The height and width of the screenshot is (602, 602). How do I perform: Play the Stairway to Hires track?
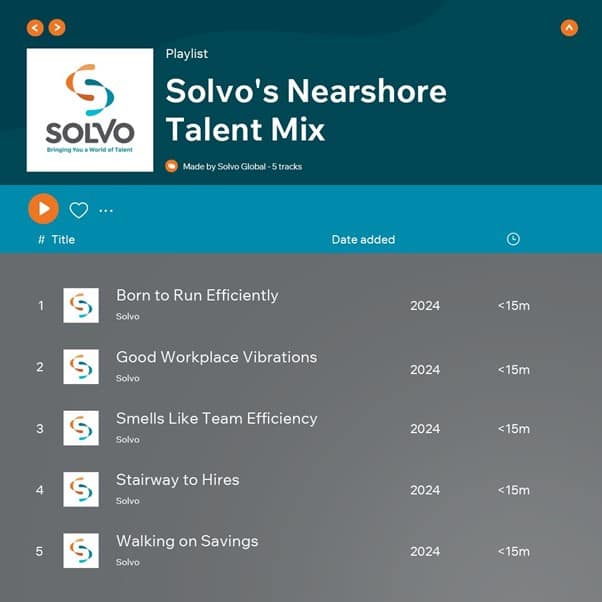[178, 480]
